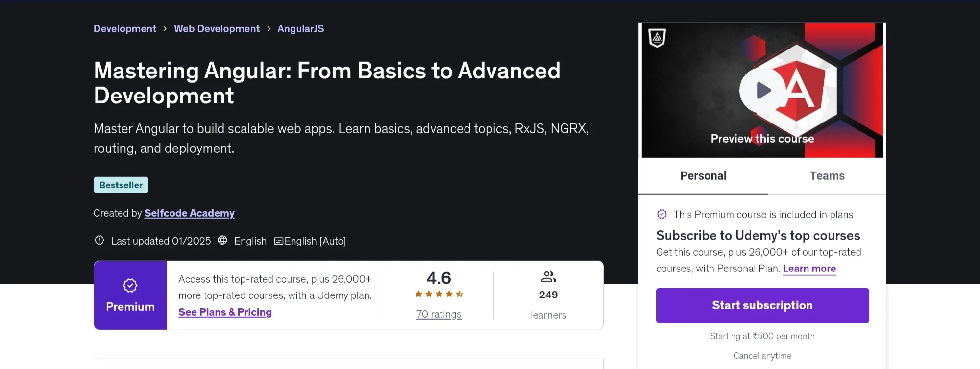Click the 'English' language text beside the globe
Image resolution: width=980 pixels, height=369 pixels.
click(x=250, y=241)
